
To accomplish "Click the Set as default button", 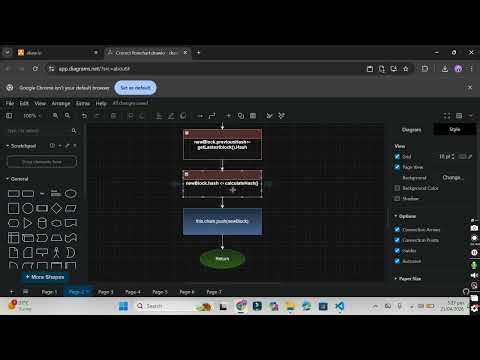I will tap(135, 88).
